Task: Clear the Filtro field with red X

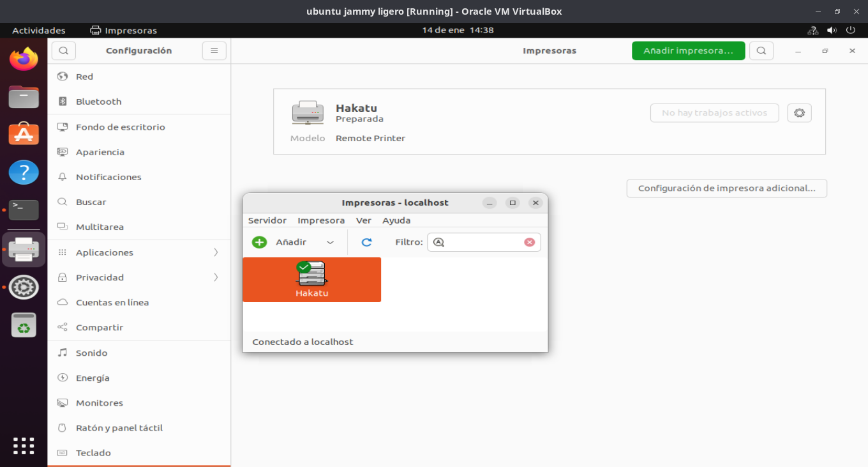Action: tap(529, 242)
